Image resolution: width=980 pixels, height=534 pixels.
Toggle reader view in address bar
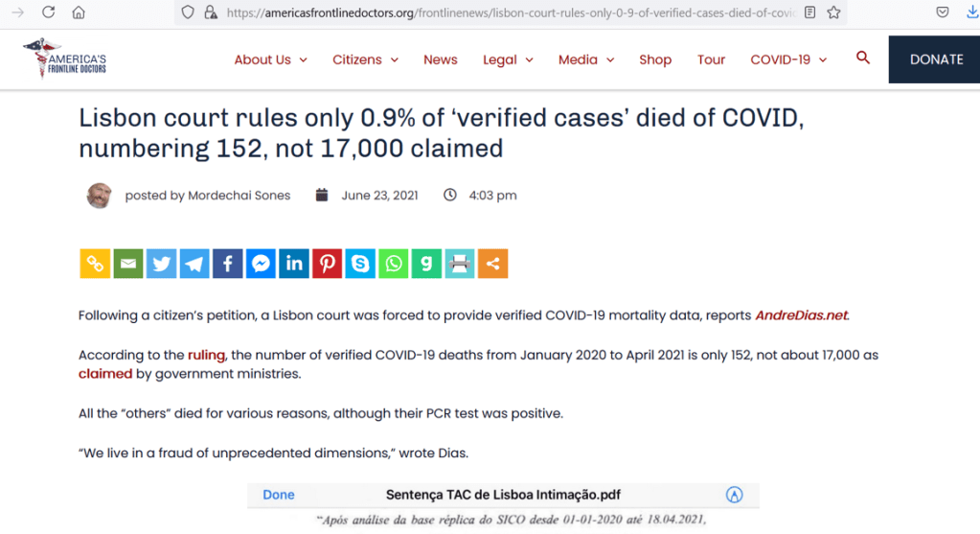coord(810,12)
